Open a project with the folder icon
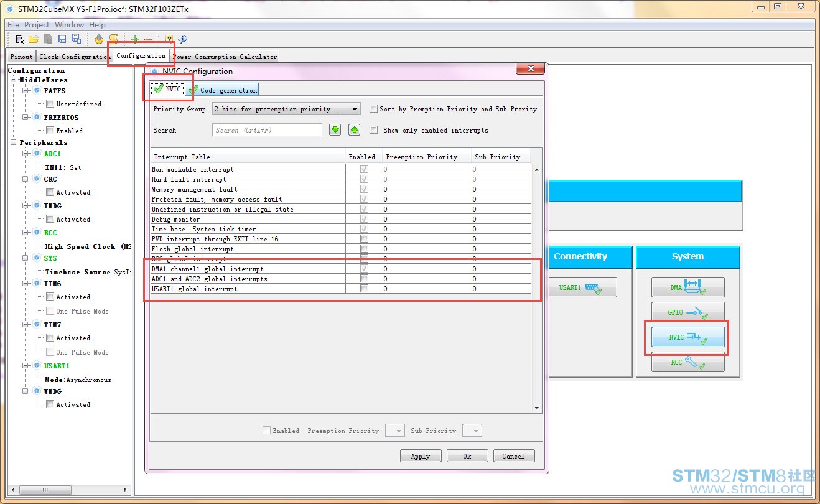Image resolution: width=820 pixels, height=504 pixels. (34, 39)
